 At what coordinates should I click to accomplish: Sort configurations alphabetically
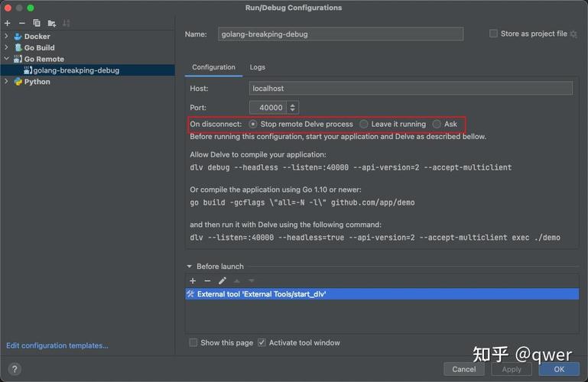pyautogui.click(x=67, y=23)
